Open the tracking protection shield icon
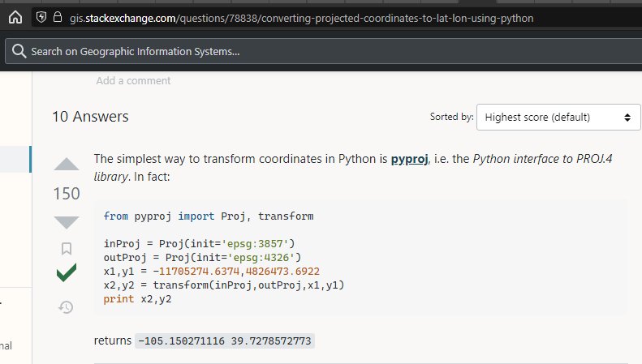 (x=41, y=17)
